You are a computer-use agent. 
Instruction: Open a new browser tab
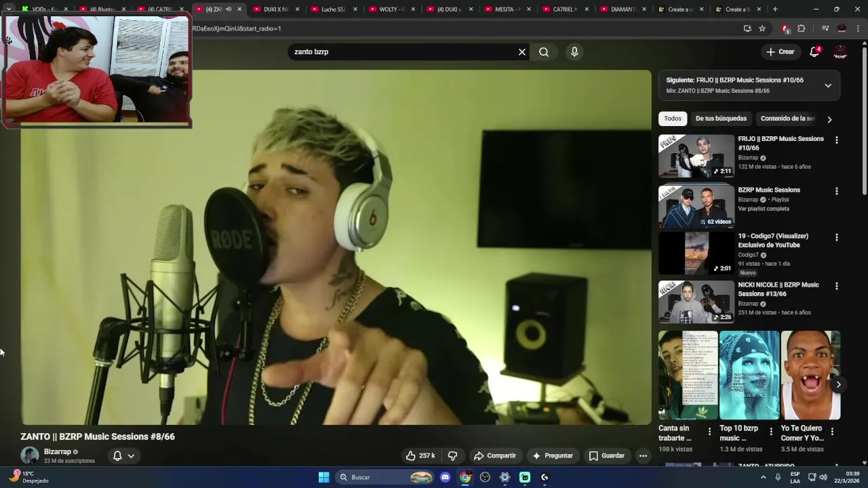pyautogui.click(x=775, y=9)
